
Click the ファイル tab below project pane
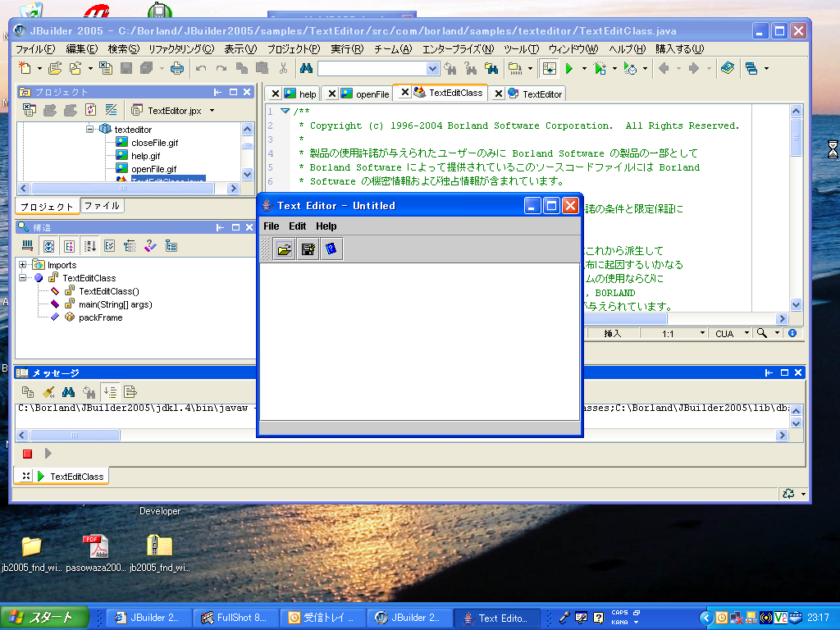tap(102, 206)
